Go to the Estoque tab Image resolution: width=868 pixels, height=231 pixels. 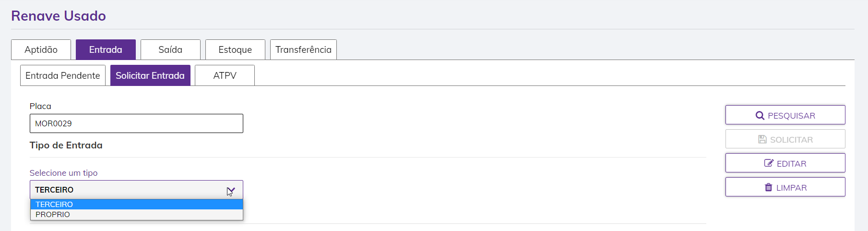(x=235, y=50)
